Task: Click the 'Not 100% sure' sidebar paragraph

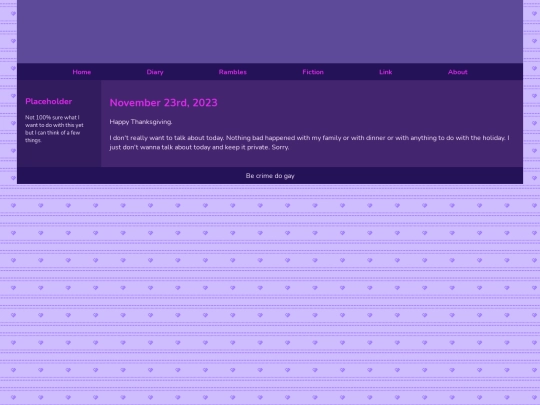Action: click(54, 129)
